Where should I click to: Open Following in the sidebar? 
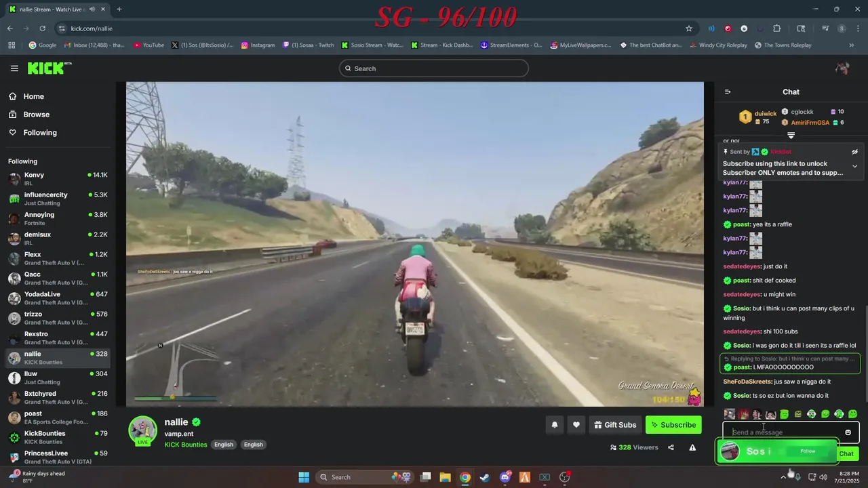pyautogui.click(x=39, y=133)
